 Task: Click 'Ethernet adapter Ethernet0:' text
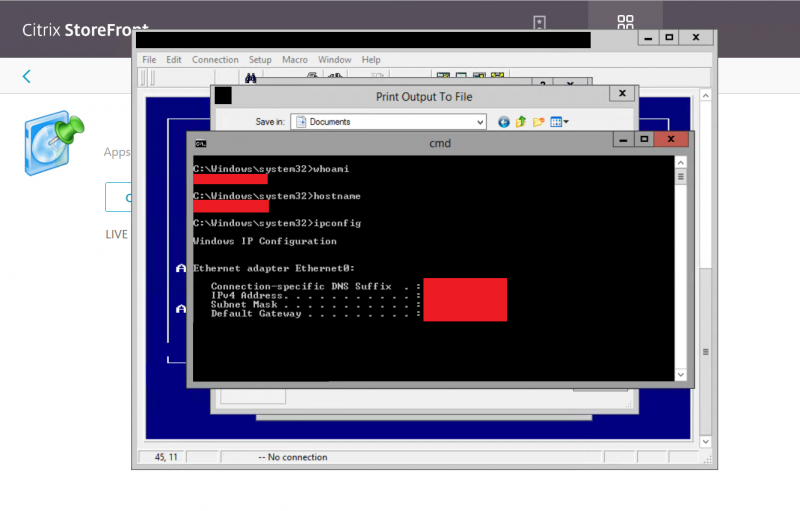273,268
